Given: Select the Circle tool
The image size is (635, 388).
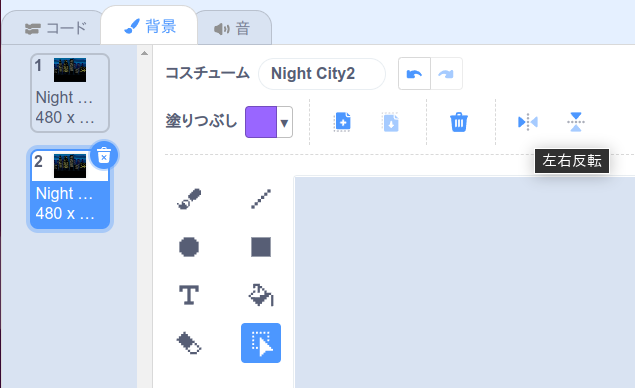Looking at the screenshot, I should click(189, 247).
